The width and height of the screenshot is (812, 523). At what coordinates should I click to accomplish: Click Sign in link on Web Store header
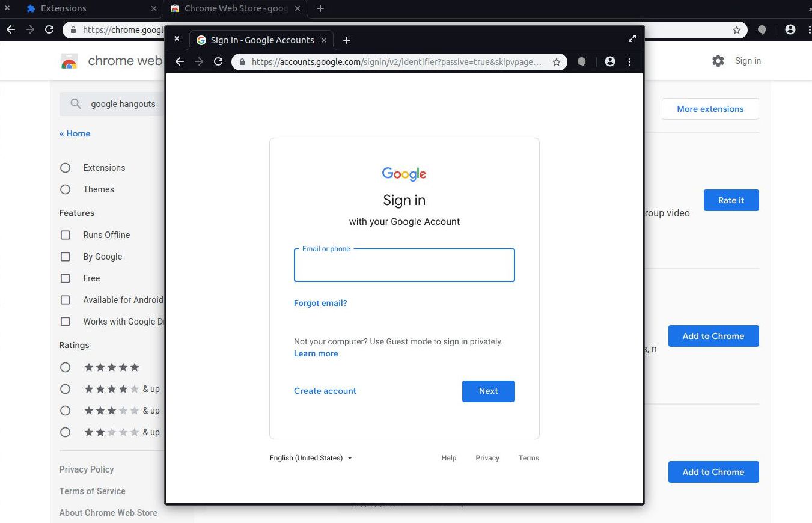tap(748, 61)
